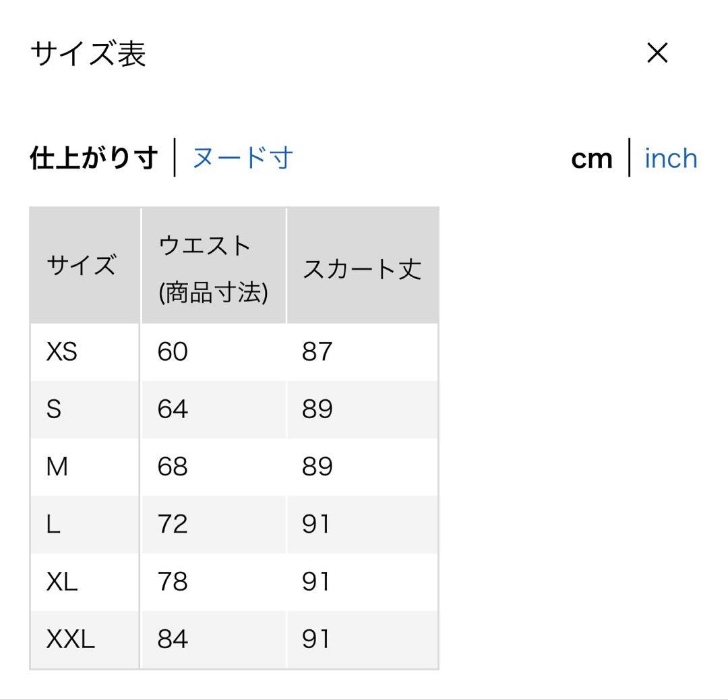
Task: Select the XXL size row label
Action: tap(71, 639)
